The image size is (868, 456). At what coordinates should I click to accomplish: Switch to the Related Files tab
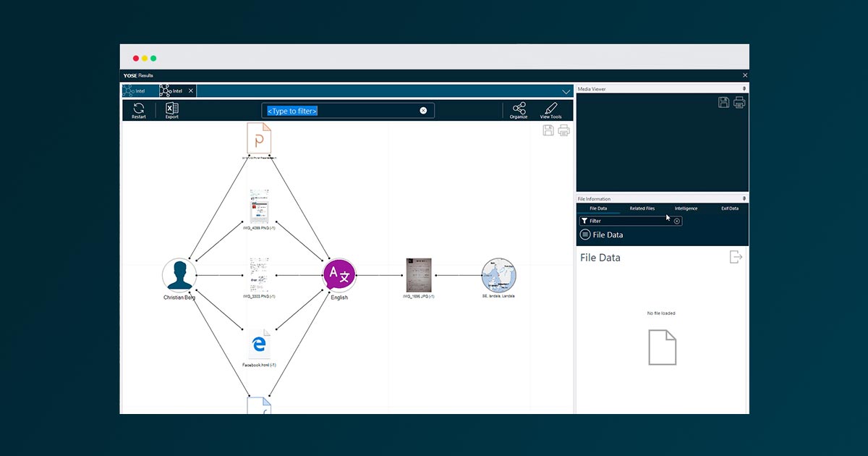tap(642, 208)
